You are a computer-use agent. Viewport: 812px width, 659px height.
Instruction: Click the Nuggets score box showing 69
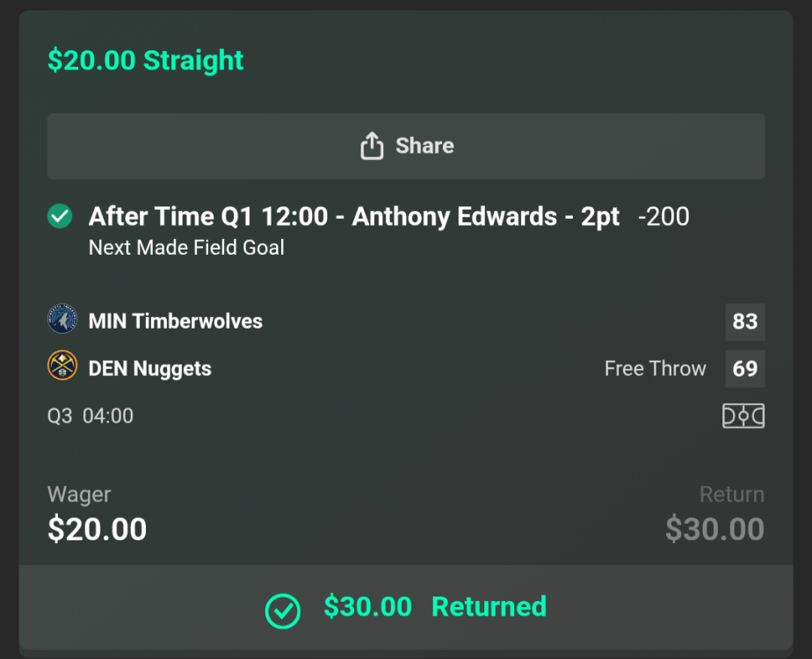745,369
